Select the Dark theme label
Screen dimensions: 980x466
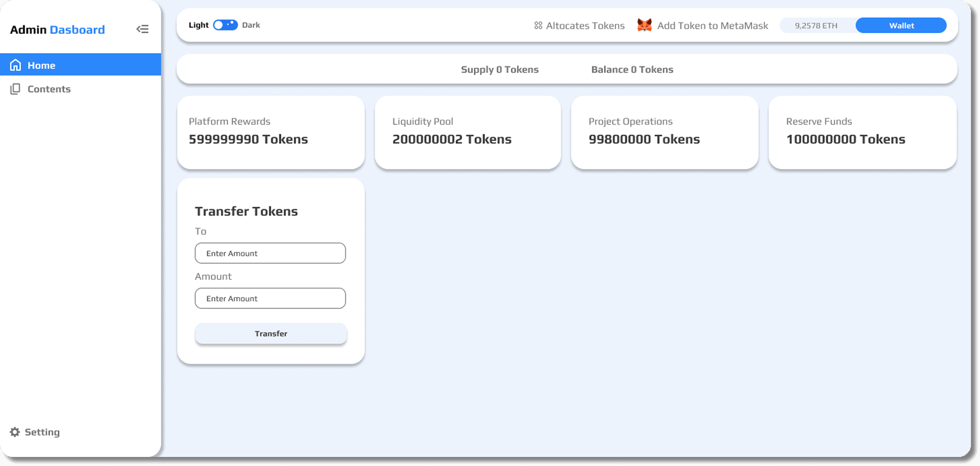click(x=251, y=25)
